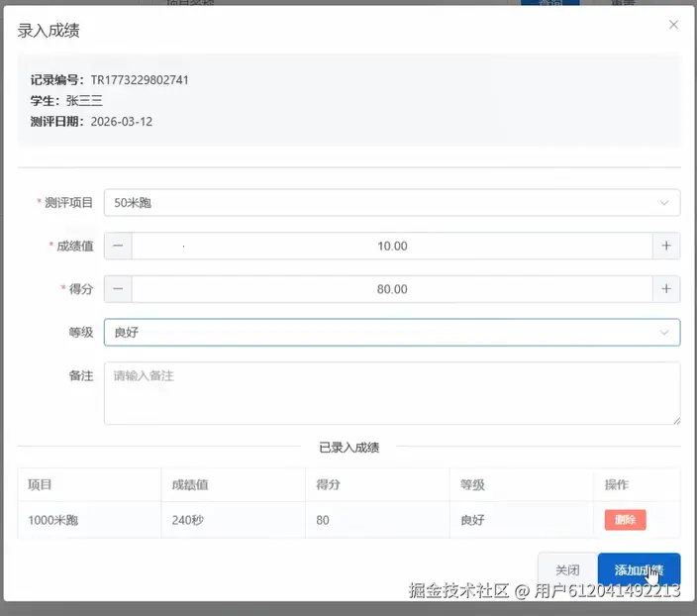Click the 240秒 table cell
The image size is (697, 616).
pos(234,520)
